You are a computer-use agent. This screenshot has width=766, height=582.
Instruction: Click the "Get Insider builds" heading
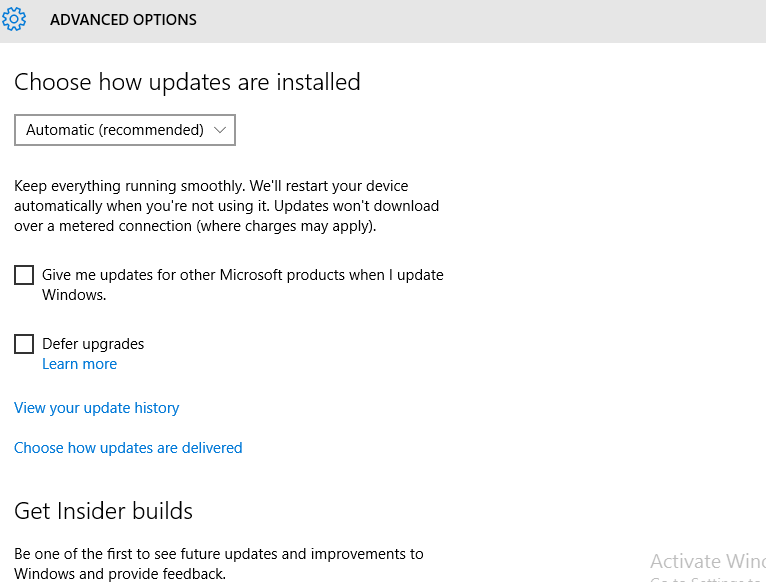pos(103,511)
